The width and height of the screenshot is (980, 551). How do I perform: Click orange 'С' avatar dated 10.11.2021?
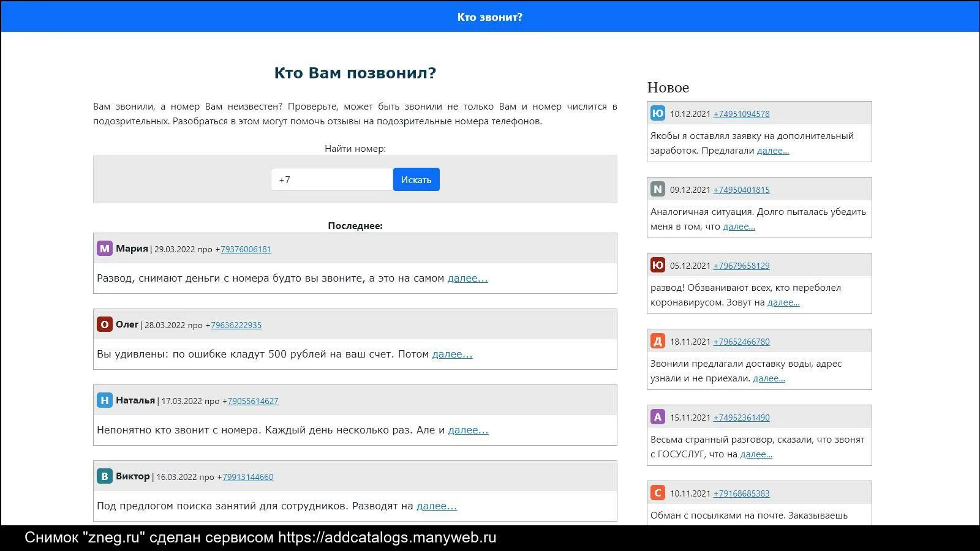(x=658, y=493)
